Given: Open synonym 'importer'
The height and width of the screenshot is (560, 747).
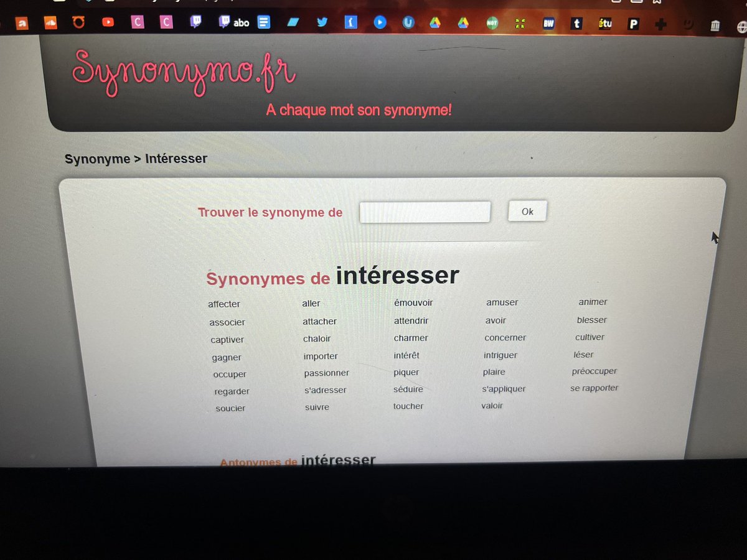Looking at the screenshot, I should point(321,357).
